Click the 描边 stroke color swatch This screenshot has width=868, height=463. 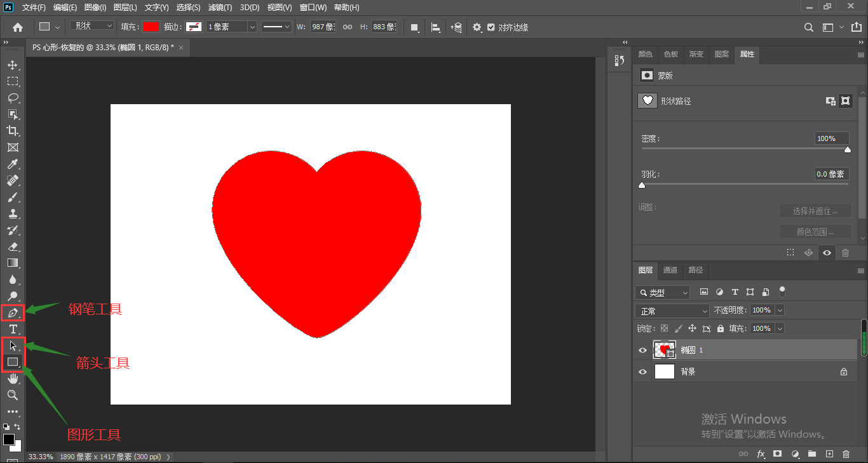tap(194, 27)
